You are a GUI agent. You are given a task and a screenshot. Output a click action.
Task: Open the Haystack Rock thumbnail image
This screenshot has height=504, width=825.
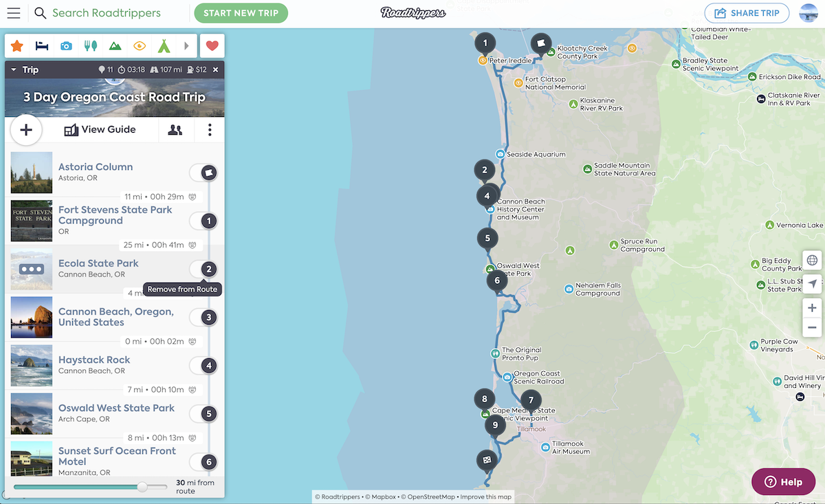pyautogui.click(x=32, y=365)
